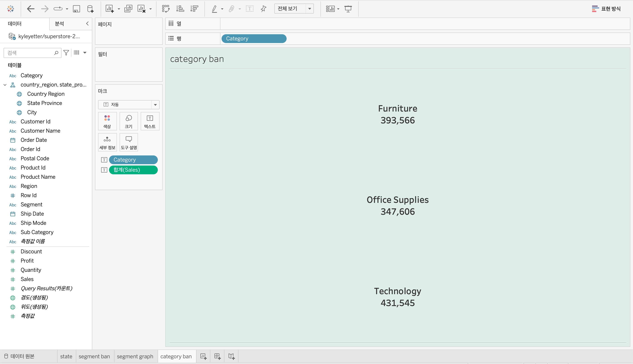This screenshot has height=364, width=633.
Task: Select the Quantity measure
Action: 31,270
